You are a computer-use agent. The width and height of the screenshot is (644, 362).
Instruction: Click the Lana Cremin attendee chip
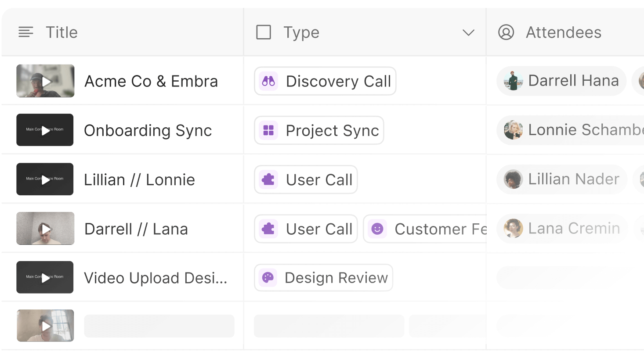pyautogui.click(x=562, y=229)
